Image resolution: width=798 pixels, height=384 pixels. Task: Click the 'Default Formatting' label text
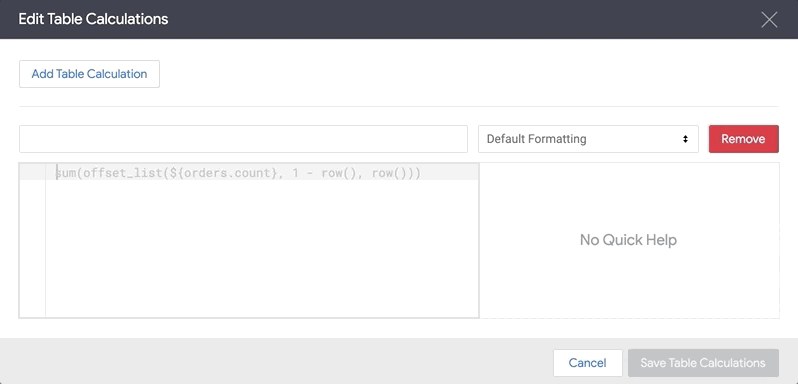coord(536,139)
